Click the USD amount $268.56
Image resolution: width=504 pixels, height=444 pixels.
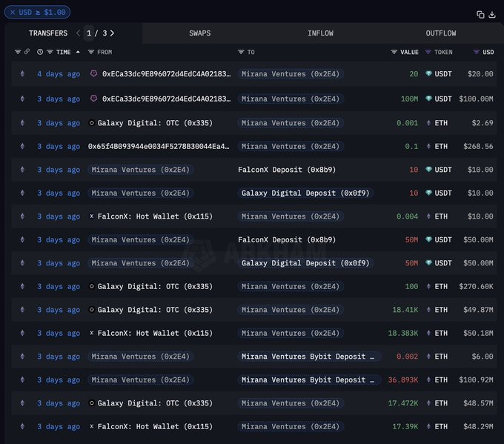(x=478, y=146)
